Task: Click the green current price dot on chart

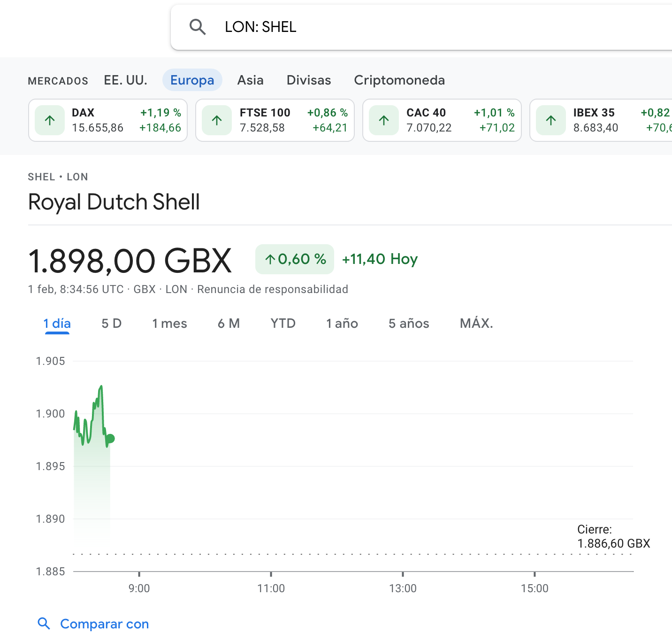Action: (x=110, y=439)
